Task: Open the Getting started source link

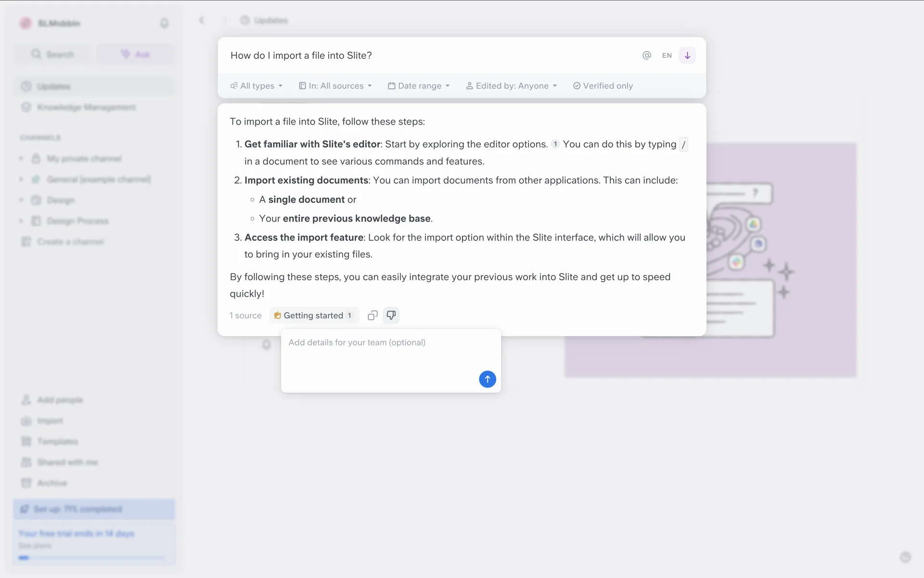Action: (x=313, y=315)
